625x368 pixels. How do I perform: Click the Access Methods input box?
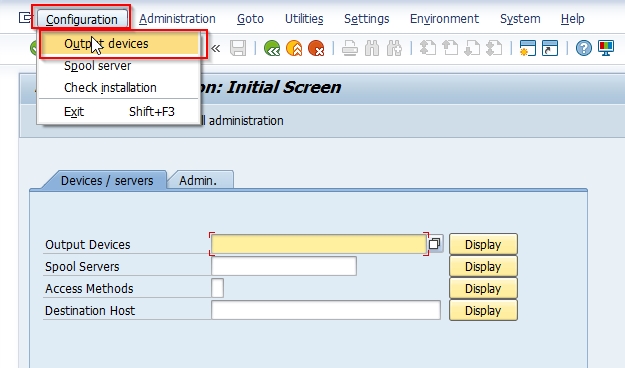click(218, 288)
